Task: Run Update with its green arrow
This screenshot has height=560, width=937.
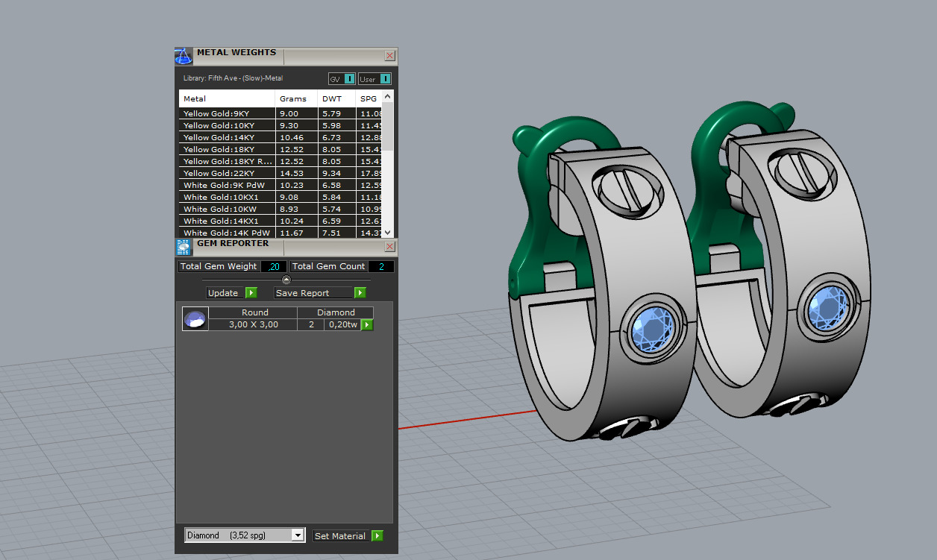Action: tap(251, 293)
